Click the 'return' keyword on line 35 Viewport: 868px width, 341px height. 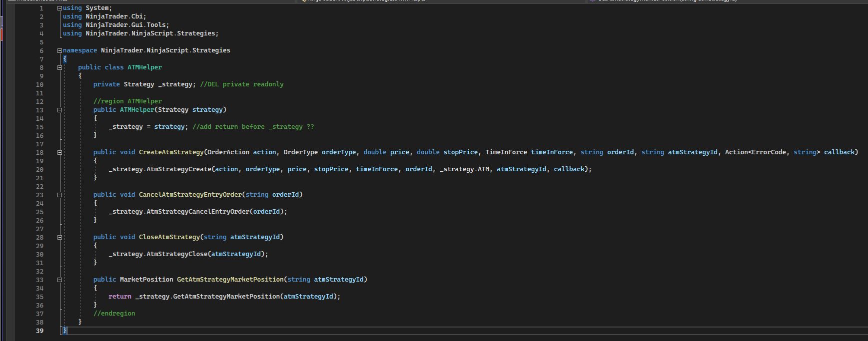pyautogui.click(x=120, y=297)
